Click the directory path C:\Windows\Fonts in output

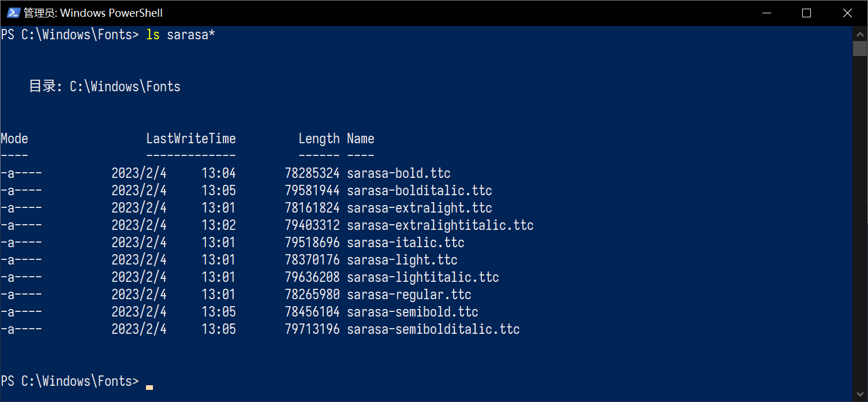pos(125,86)
